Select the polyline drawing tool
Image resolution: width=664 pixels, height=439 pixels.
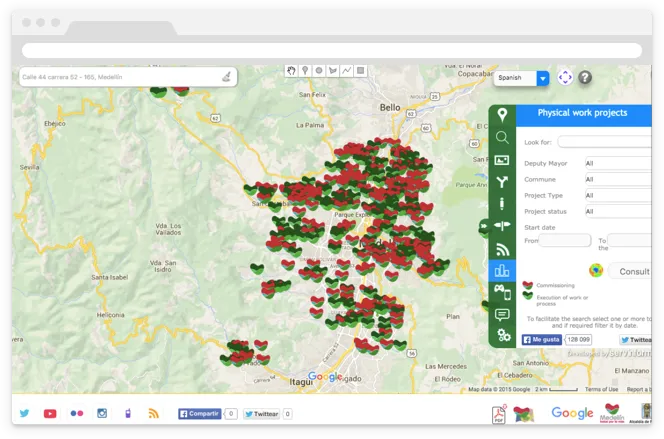pos(346,71)
